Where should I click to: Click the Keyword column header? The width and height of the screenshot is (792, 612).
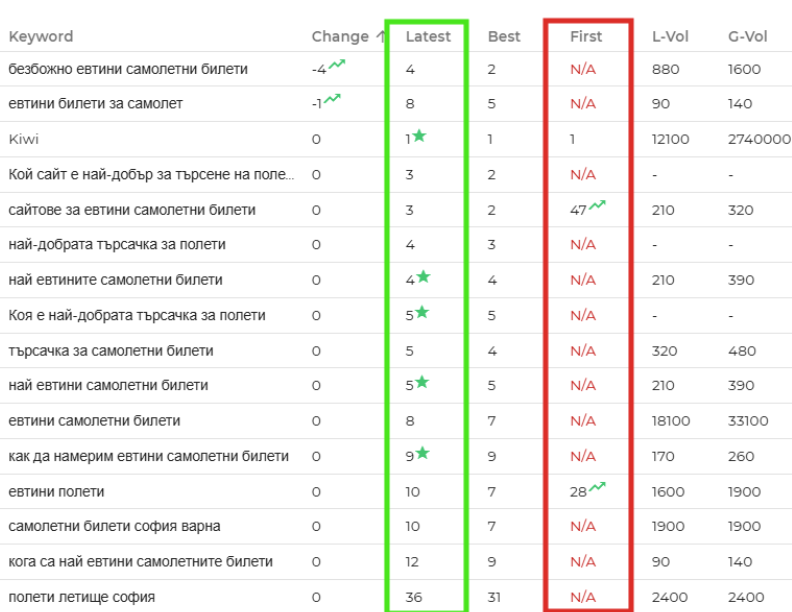pyautogui.click(x=41, y=36)
